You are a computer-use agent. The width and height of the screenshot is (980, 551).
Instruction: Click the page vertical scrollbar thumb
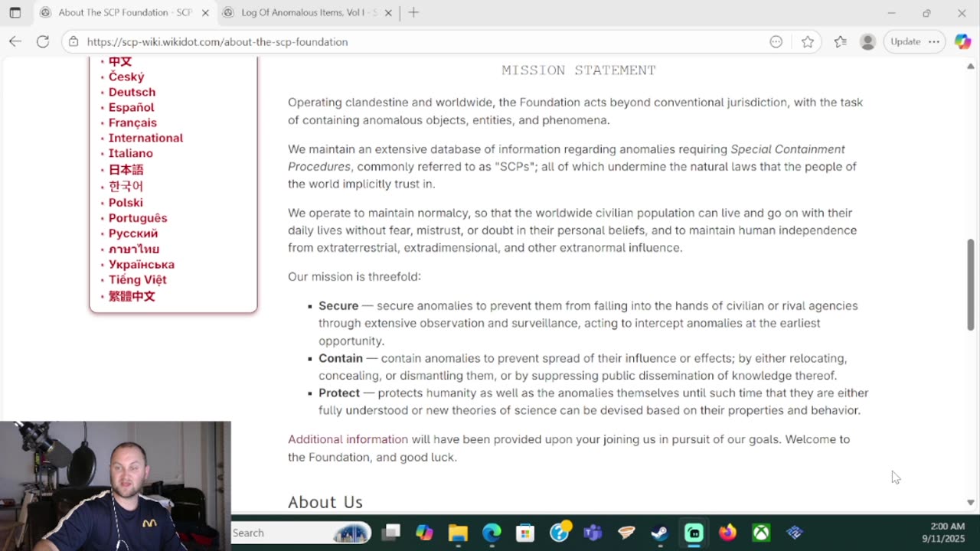coord(971,285)
